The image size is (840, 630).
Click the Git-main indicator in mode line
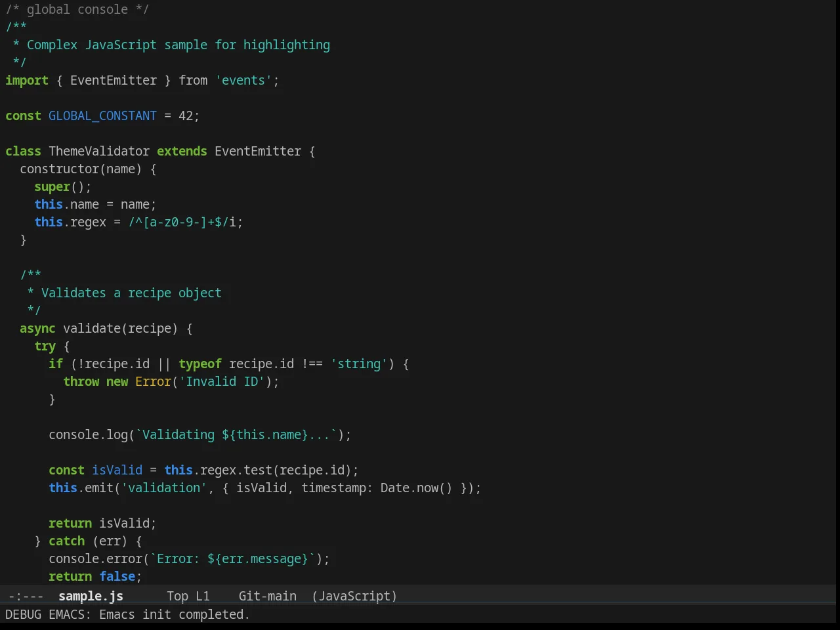pos(268,596)
